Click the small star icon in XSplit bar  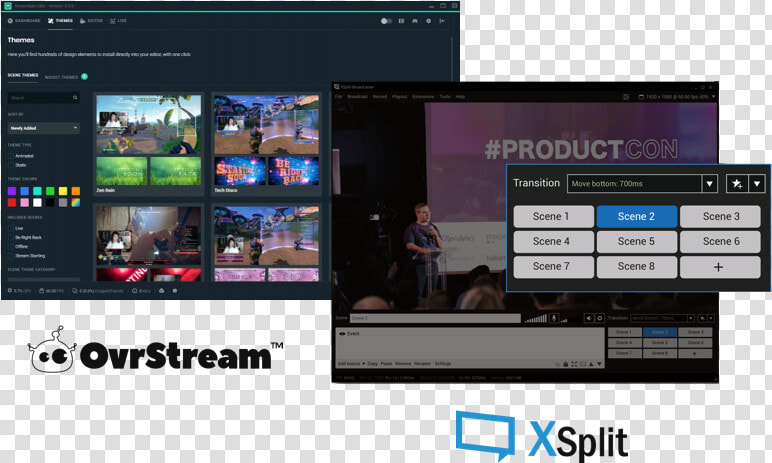click(703, 318)
